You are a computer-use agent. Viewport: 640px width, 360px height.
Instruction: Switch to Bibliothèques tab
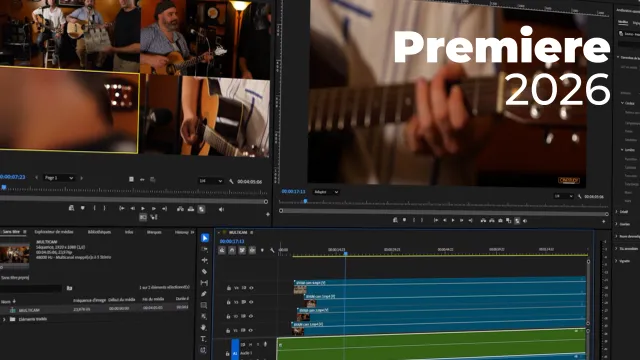point(99,232)
